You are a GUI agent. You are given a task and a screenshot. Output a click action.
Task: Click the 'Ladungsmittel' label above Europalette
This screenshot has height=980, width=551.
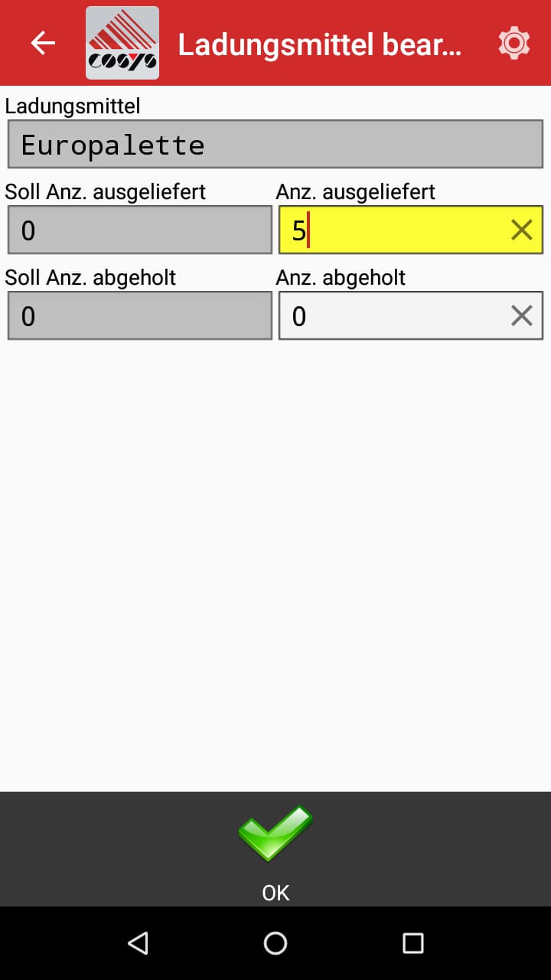73,106
